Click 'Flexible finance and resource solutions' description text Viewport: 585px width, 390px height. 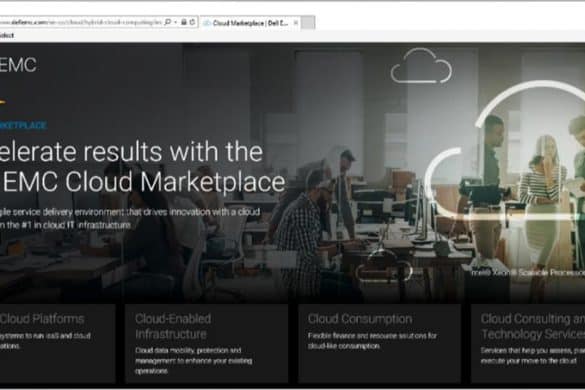point(372,341)
